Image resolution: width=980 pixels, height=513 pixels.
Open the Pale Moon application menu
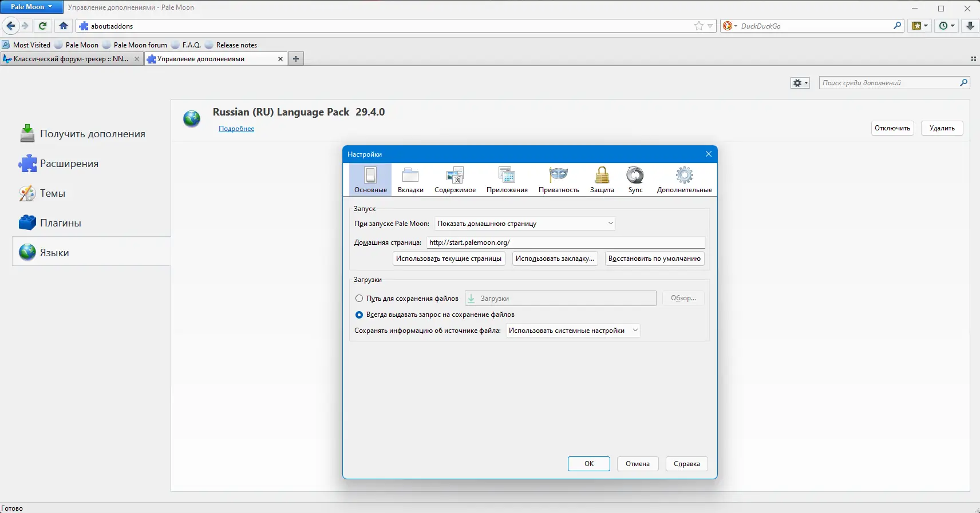31,7
